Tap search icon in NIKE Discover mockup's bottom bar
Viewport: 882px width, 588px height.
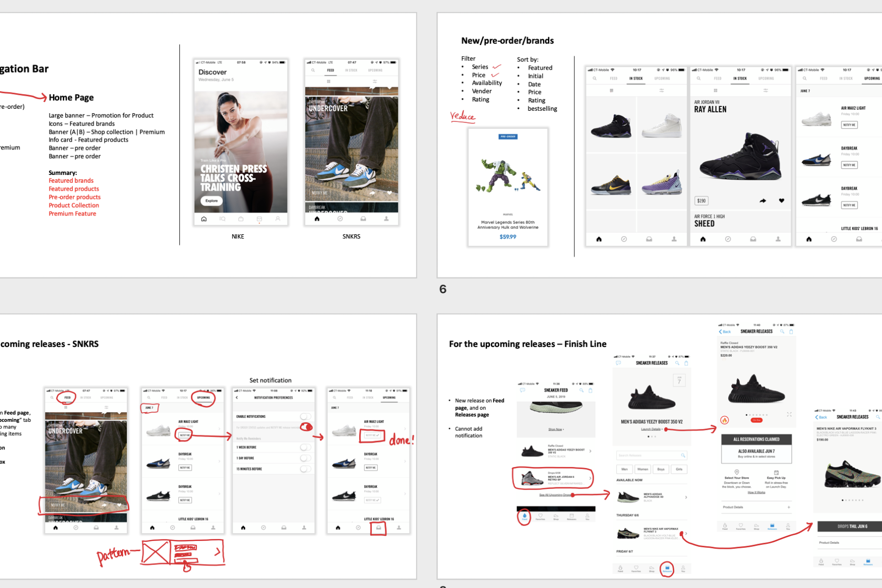pyautogui.click(x=222, y=219)
